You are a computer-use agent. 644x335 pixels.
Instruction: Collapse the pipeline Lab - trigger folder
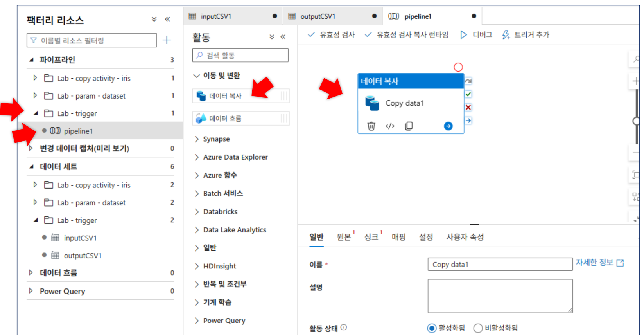(36, 113)
